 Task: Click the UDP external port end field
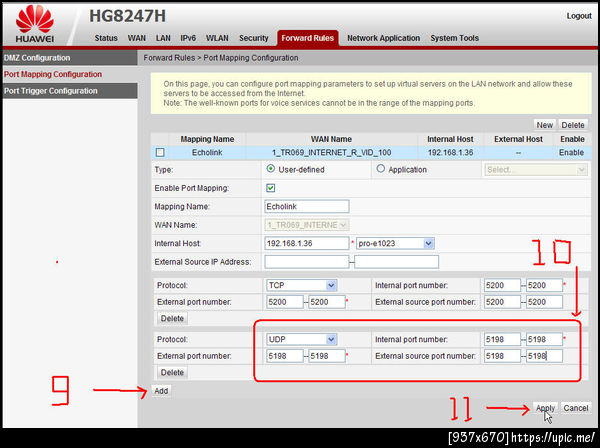[327, 356]
